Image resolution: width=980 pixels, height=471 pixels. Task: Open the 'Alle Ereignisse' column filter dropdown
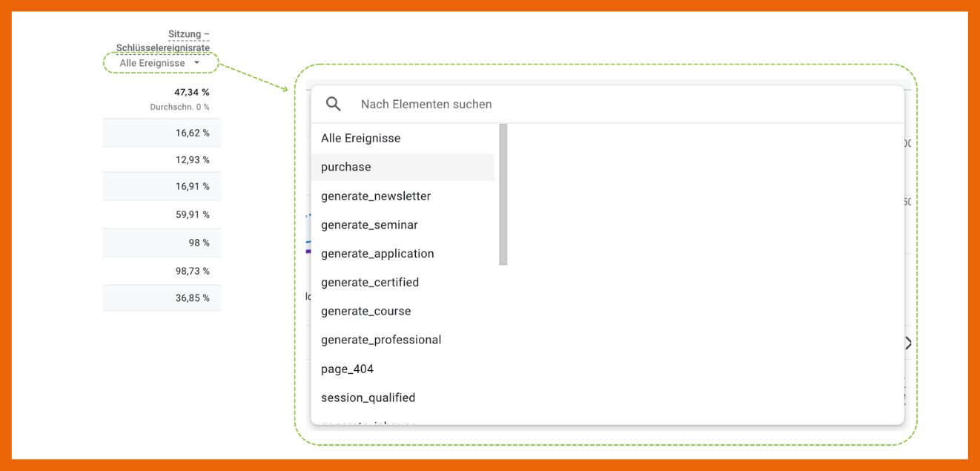[x=160, y=63]
